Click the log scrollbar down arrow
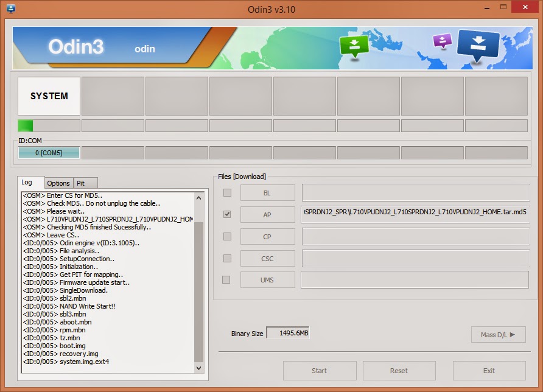543x392 pixels. coord(199,368)
